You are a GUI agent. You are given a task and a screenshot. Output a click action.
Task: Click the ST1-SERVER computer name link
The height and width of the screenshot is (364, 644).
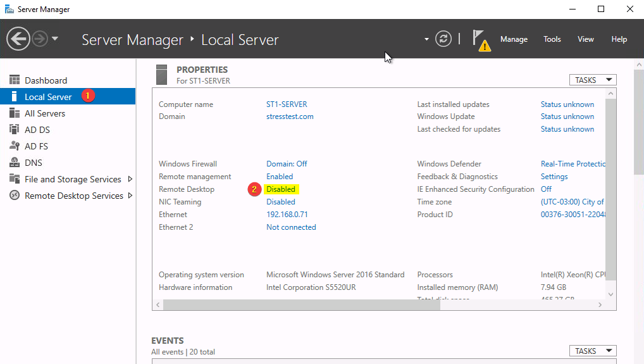click(x=287, y=104)
